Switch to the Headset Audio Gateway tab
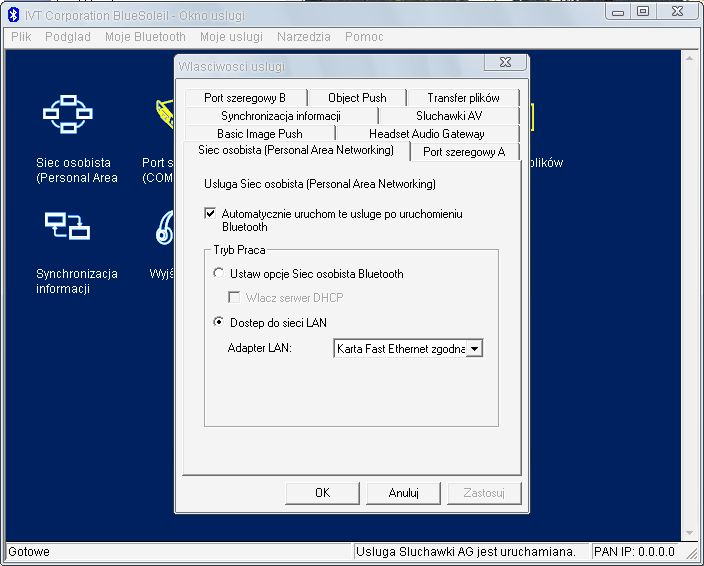704x566 pixels. 427,134
